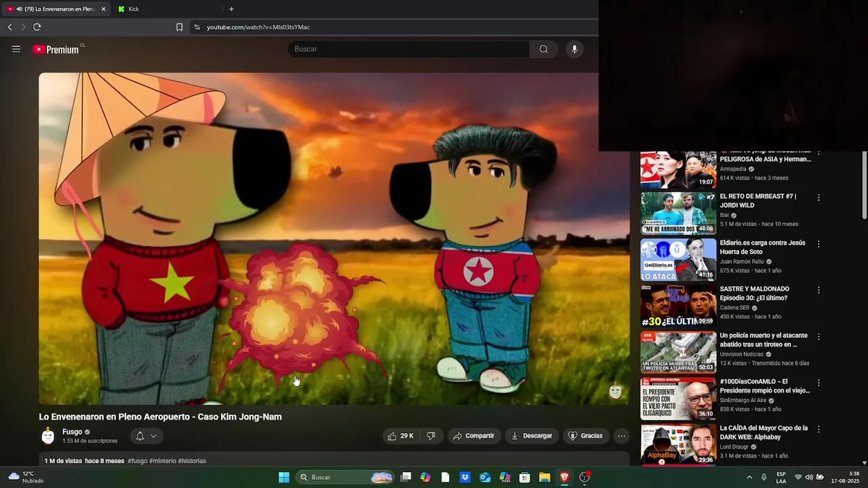Open notification bell dropdown for Fusgo

coord(146,436)
